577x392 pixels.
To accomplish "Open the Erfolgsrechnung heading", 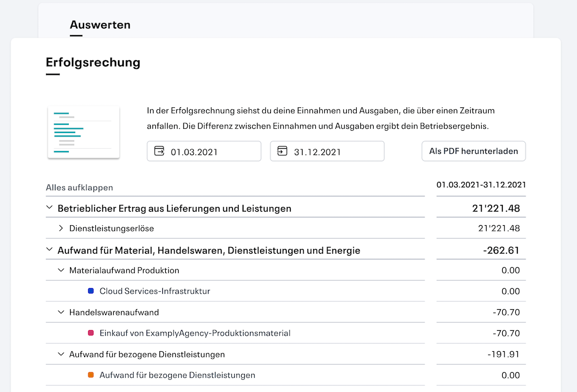I will coord(93,62).
